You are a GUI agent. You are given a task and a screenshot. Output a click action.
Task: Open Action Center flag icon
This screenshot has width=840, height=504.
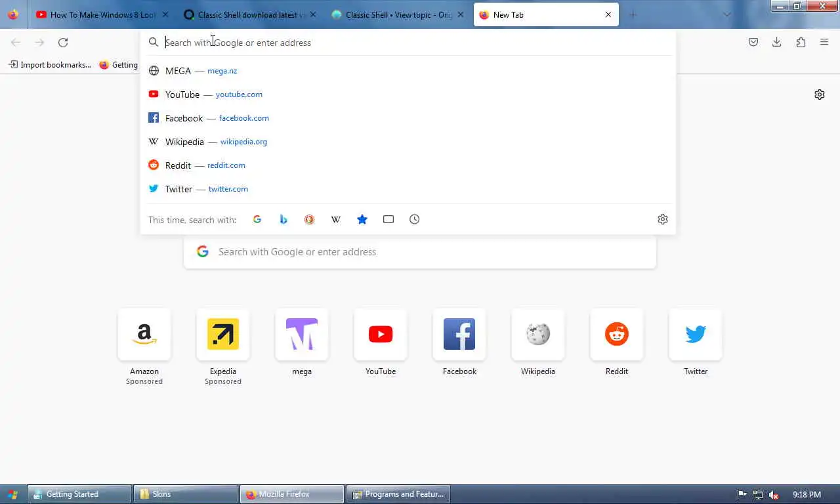(742, 495)
